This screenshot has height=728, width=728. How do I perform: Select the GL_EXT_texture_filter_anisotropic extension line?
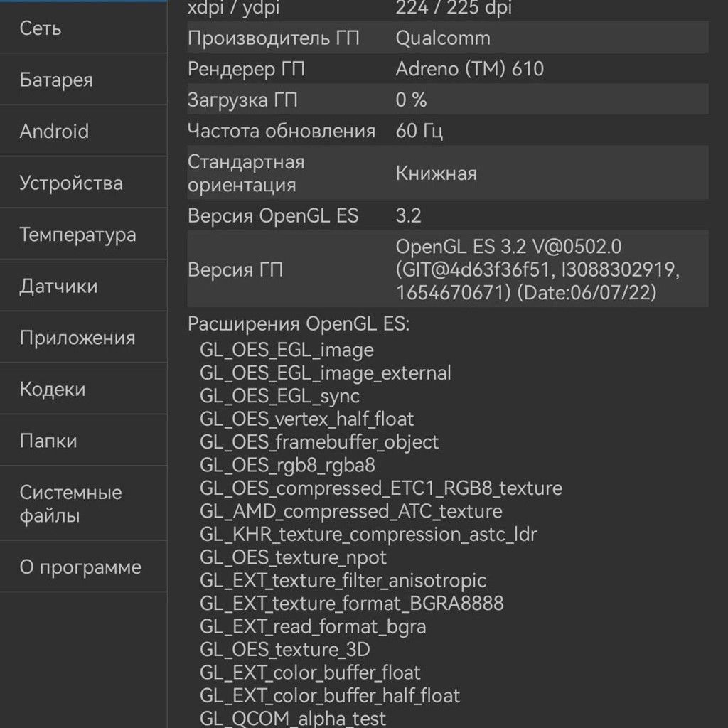(343, 580)
